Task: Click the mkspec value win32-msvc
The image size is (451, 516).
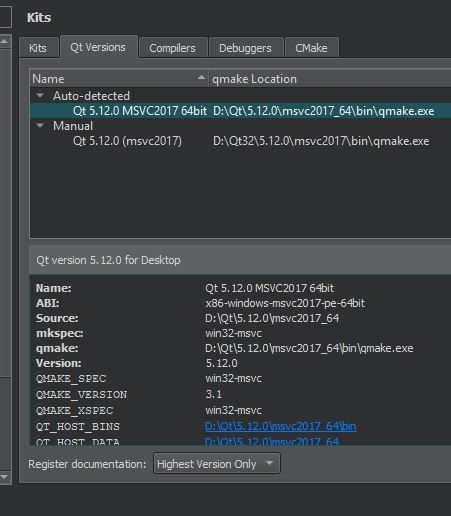Action: point(233,333)
